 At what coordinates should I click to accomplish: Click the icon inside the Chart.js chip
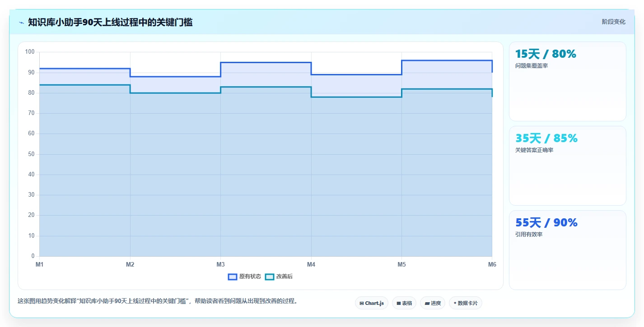click(x=362, y=304)
